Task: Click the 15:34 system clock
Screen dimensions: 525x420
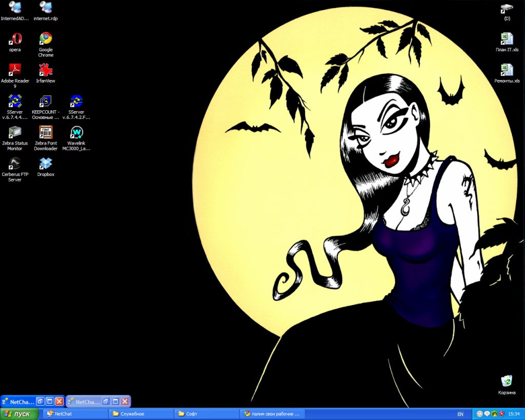Action: (514, 414)
